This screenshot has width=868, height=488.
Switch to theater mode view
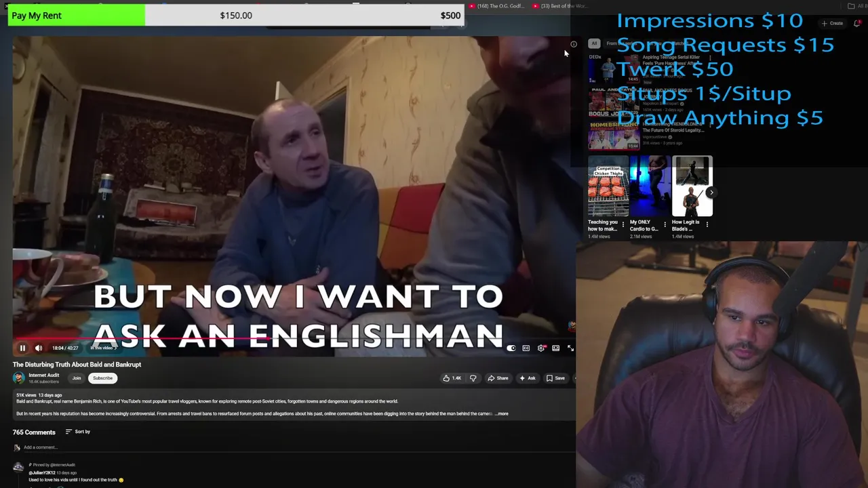(556, 348)
